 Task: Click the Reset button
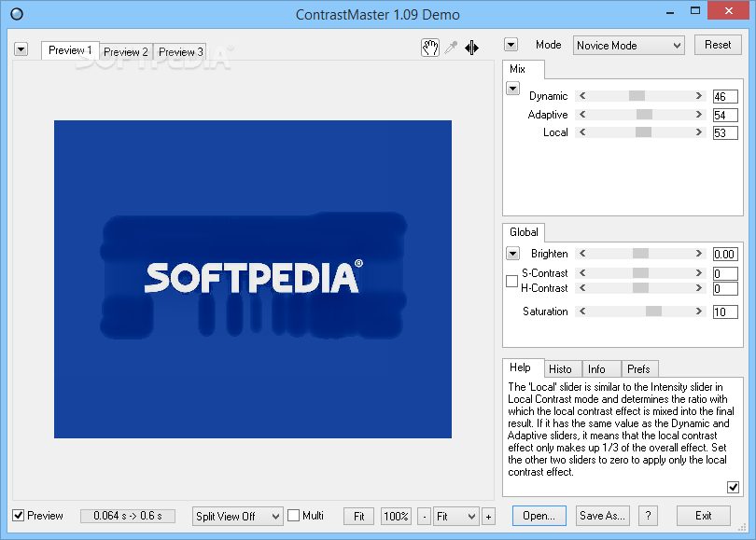click(x=718, y=45)
